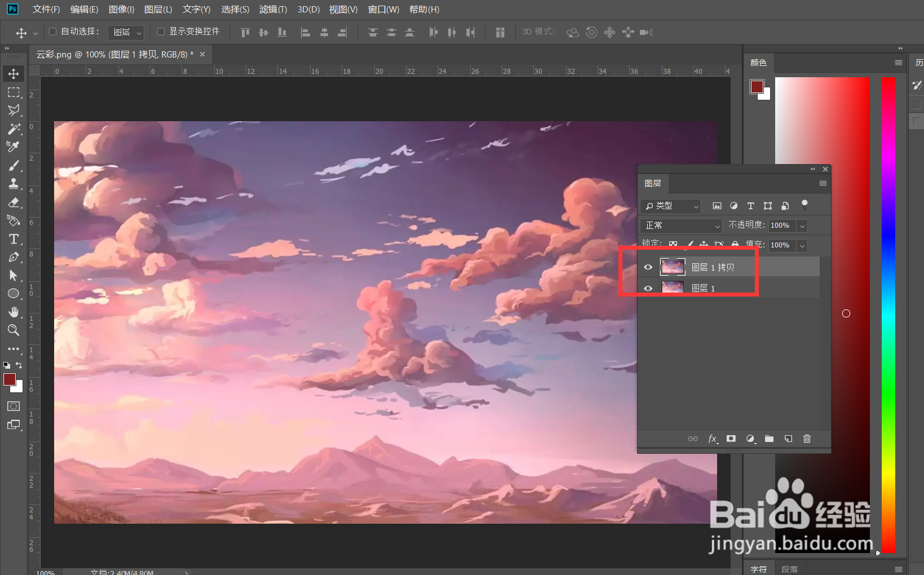Select the Magic Wand tool
Screen dimensions: 924x575
tap(14, 129)
